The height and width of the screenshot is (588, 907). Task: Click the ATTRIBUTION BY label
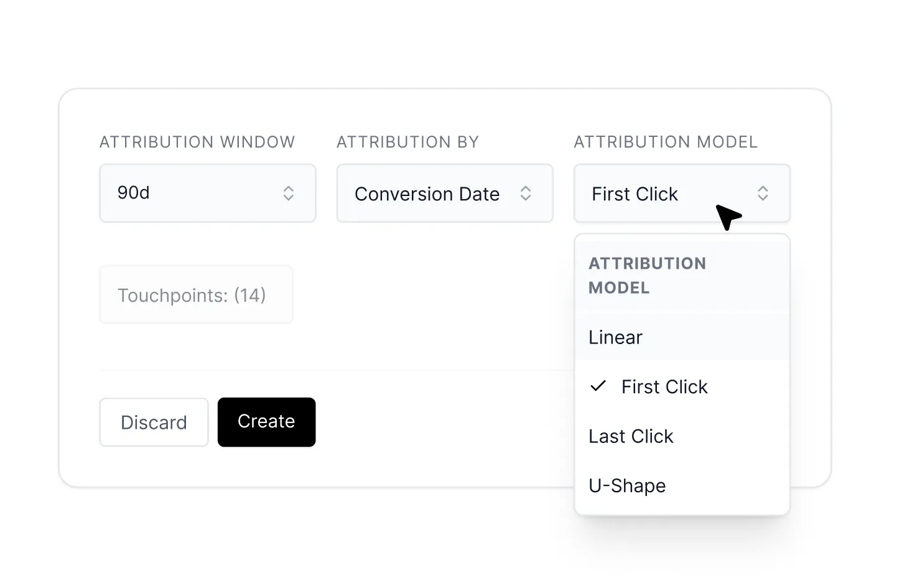click(407, 142)
